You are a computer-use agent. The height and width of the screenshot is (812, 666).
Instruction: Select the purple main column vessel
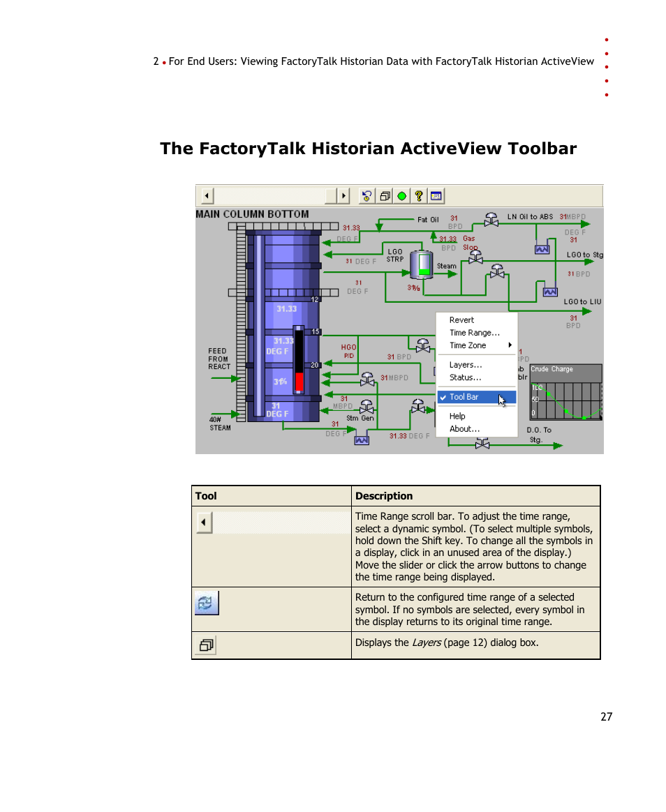[x=283, y=326]
